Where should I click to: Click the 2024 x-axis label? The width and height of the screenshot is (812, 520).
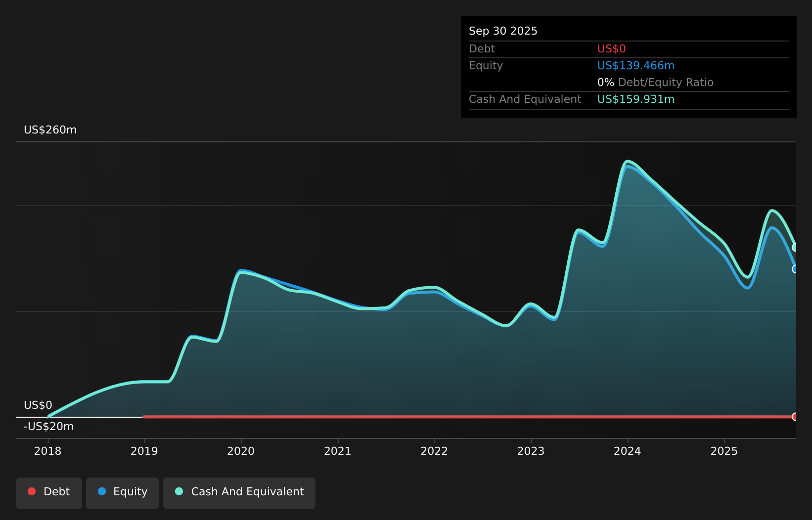628,451
